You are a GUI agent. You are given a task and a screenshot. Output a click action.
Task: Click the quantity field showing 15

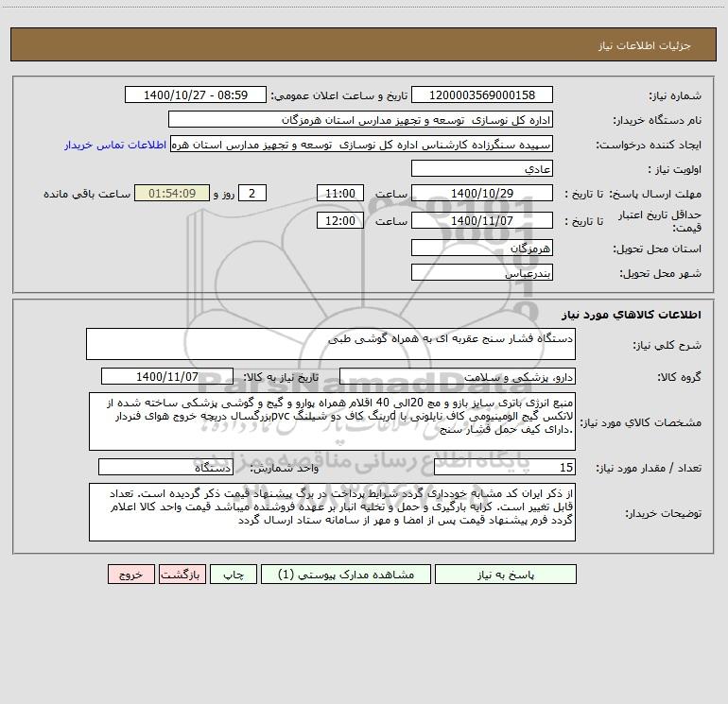pyautogui.click(x=505, y=467)
